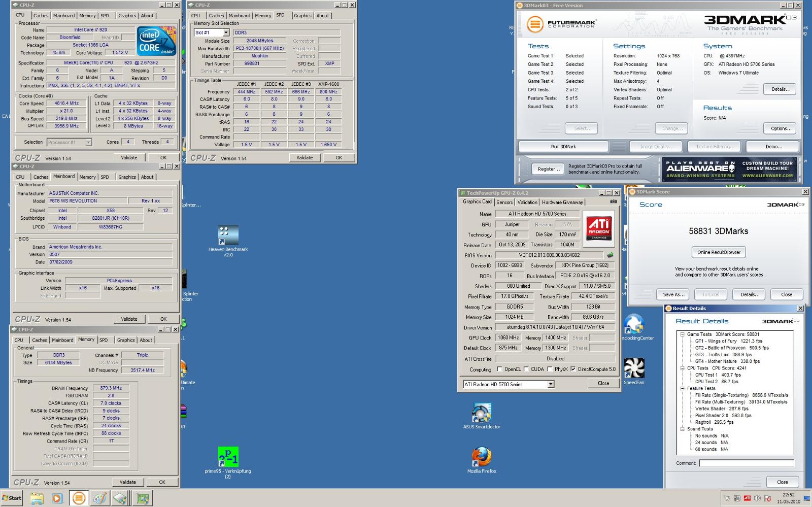Click the 58831 3DMarks score text
Viewport: 812px width, 507px height.
pos(718,231)
